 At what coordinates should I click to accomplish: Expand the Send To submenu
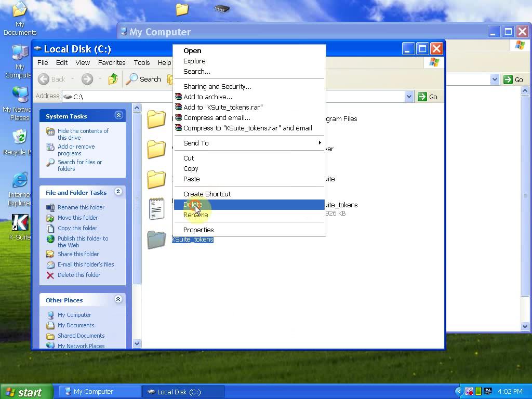pyautogui.click(x=249, y=143)
